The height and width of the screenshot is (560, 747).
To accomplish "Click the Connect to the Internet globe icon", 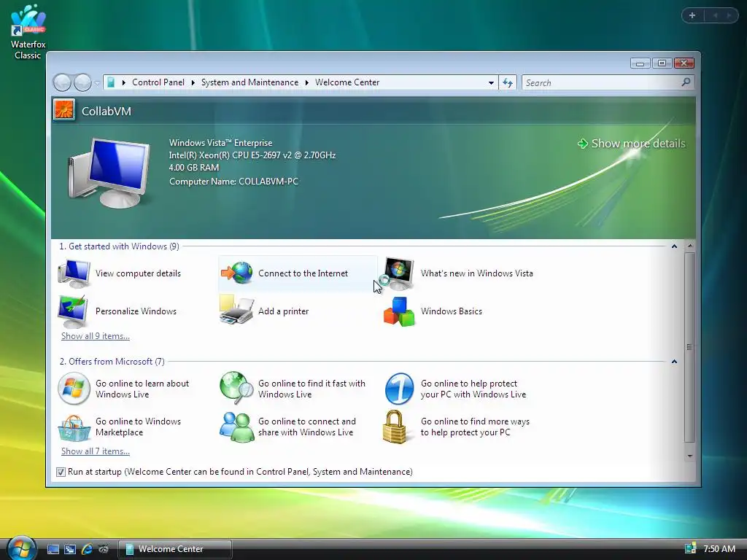I will coord(237,273).
